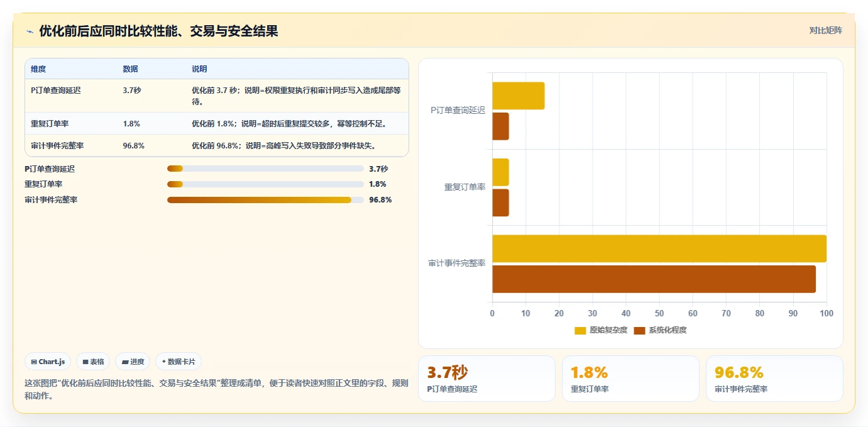This screenshot has width=868, height=427.
Task: Click chart axis label P订单查询延迟
Action: [458, 111]
